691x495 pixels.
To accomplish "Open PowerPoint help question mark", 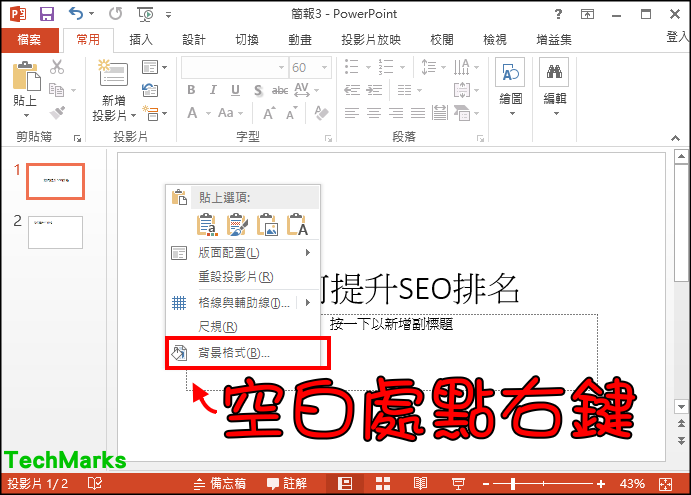I will click(558, 14).
